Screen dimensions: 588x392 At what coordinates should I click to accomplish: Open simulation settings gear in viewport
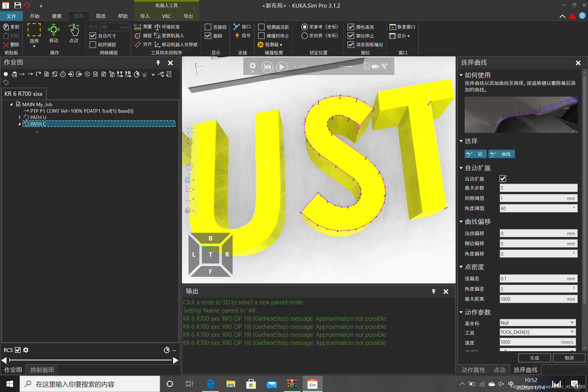point(253,66)
